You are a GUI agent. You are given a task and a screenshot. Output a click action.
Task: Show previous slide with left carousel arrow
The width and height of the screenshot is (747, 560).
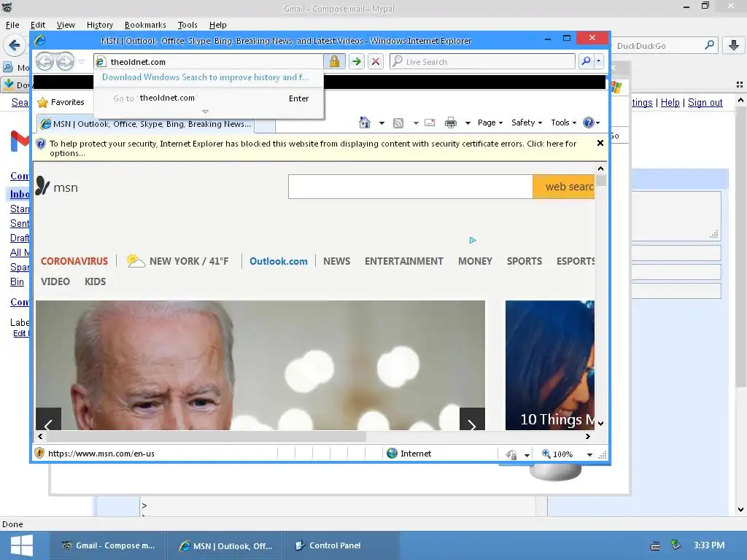pyautogui.click(x=49, y=419)
